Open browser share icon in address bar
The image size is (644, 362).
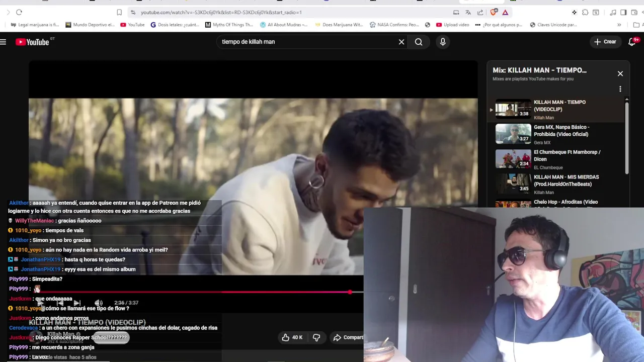tap(480, 12)
